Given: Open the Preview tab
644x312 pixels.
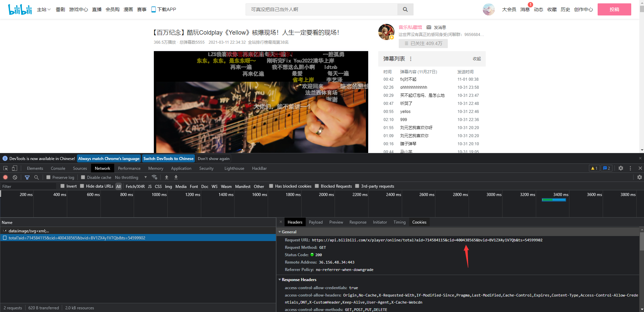Looking at the screenshot, I should pos(336,222).
